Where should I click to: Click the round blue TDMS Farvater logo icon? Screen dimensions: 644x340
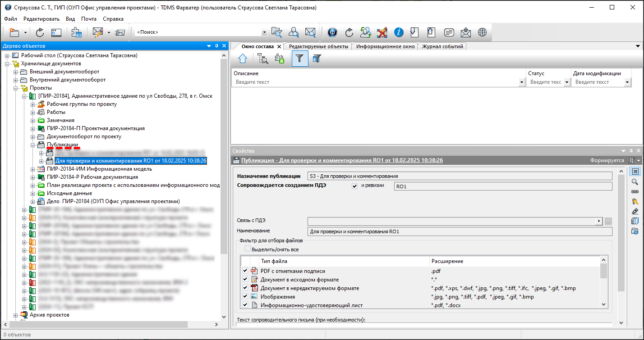[332, 32]
